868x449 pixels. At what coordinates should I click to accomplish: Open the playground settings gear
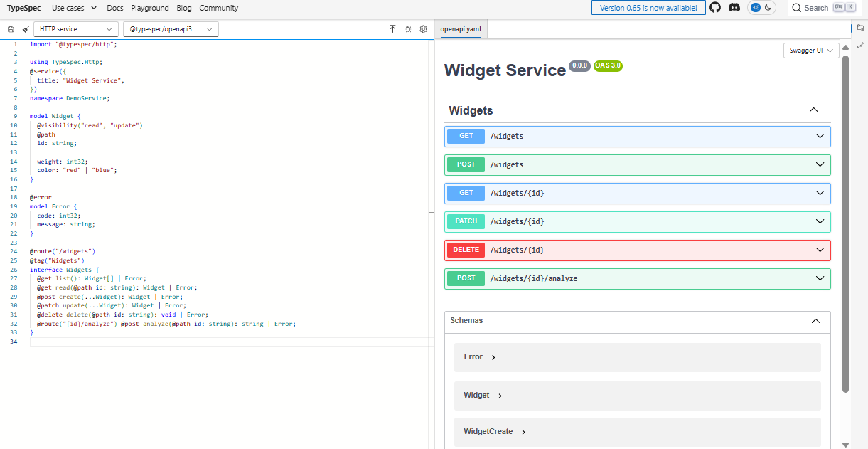point(423,29)
